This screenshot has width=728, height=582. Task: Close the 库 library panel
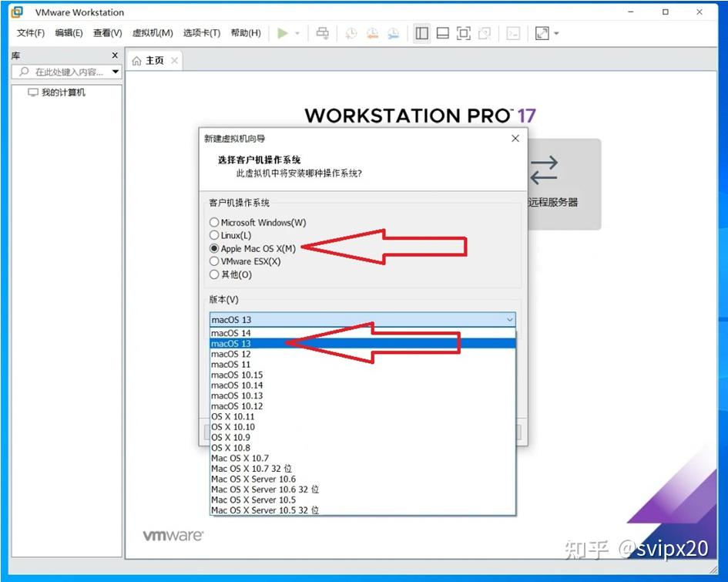coord(115,56)
